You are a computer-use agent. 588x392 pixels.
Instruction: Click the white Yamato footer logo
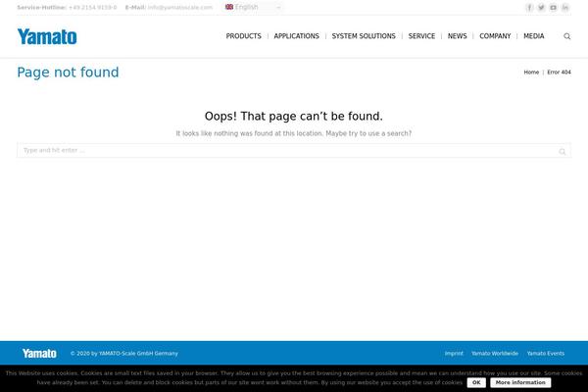point(39,354)
